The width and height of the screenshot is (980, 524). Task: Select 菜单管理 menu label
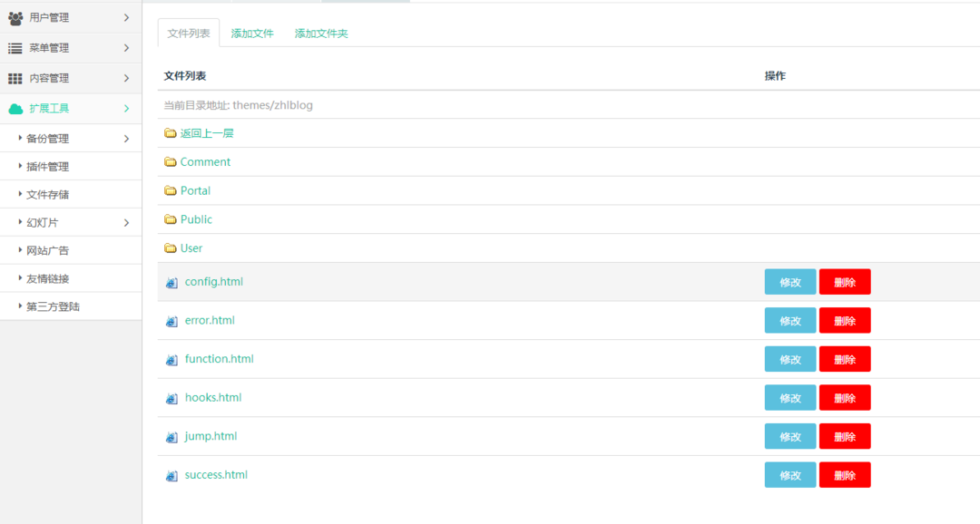(49, 48)
